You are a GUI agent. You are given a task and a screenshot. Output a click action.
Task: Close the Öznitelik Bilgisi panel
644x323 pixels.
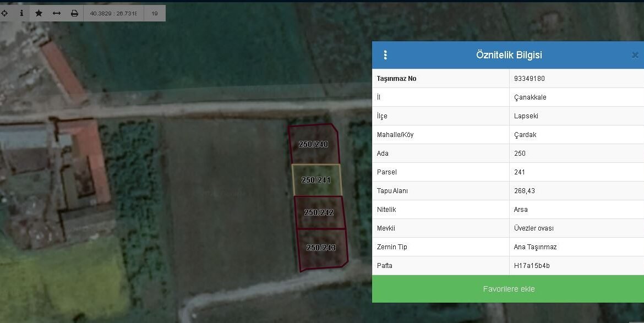[635, 55]
